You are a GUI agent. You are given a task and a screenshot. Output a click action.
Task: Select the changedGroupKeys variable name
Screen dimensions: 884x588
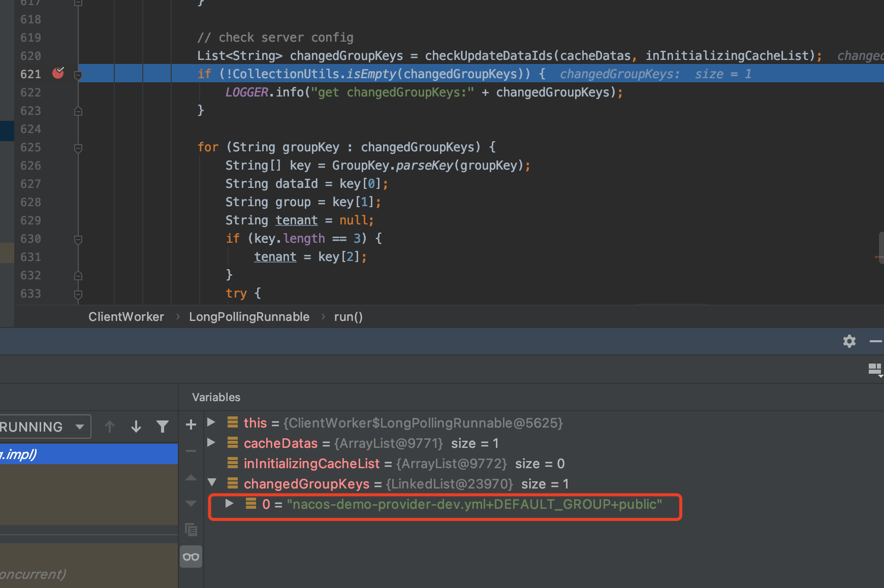(307, 484)
